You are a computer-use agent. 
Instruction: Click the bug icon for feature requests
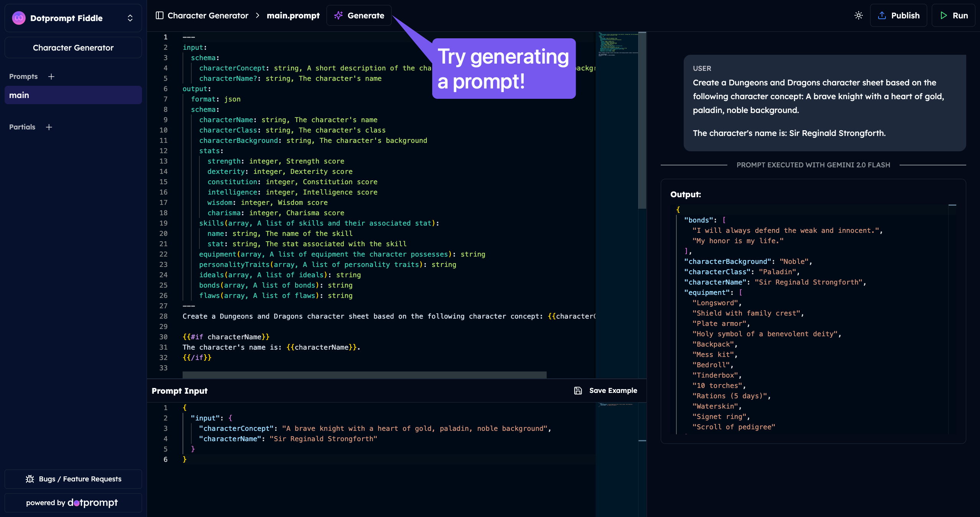click(30, 479)
